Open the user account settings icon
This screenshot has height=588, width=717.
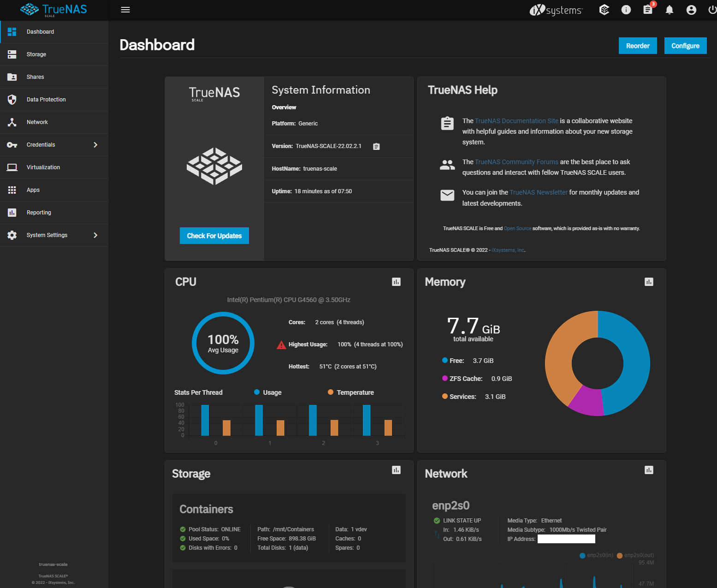point(691,10)
